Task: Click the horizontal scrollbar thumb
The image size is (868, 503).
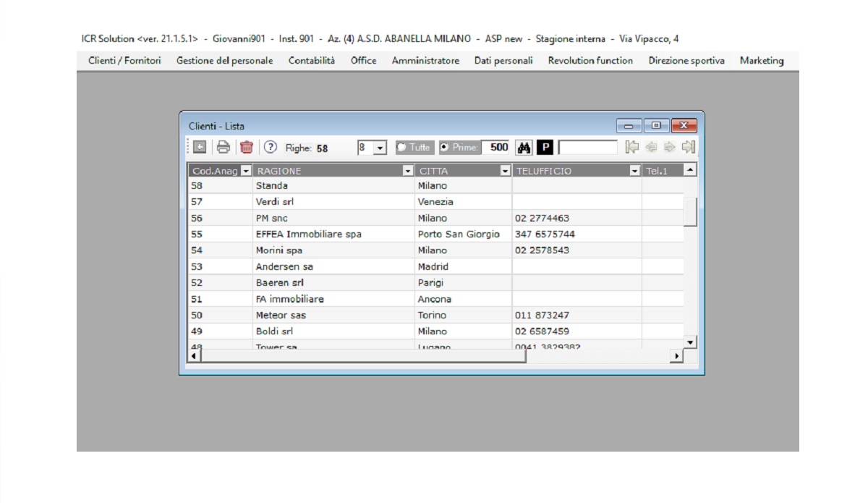Action: coord(364,356)
